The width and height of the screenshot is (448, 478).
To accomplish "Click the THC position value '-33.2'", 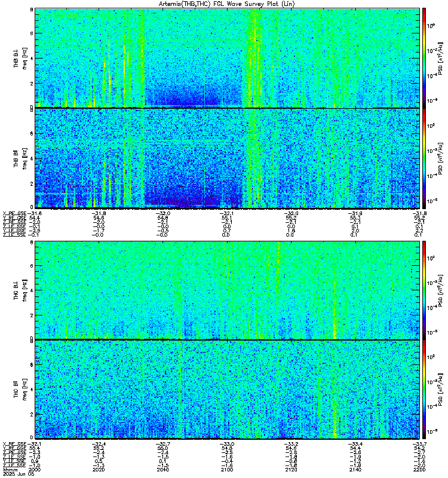I will pos(291,444).
